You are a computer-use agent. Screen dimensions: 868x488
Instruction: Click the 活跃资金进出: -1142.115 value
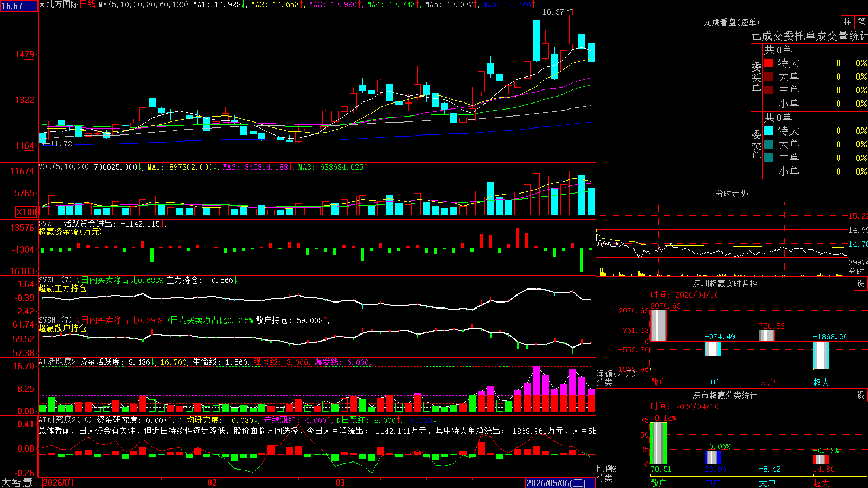[114, 223]
